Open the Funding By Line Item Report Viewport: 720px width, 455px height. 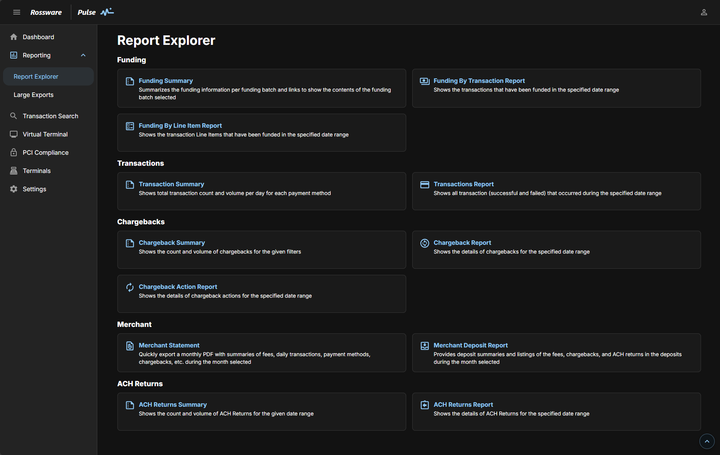coord(180,126)
